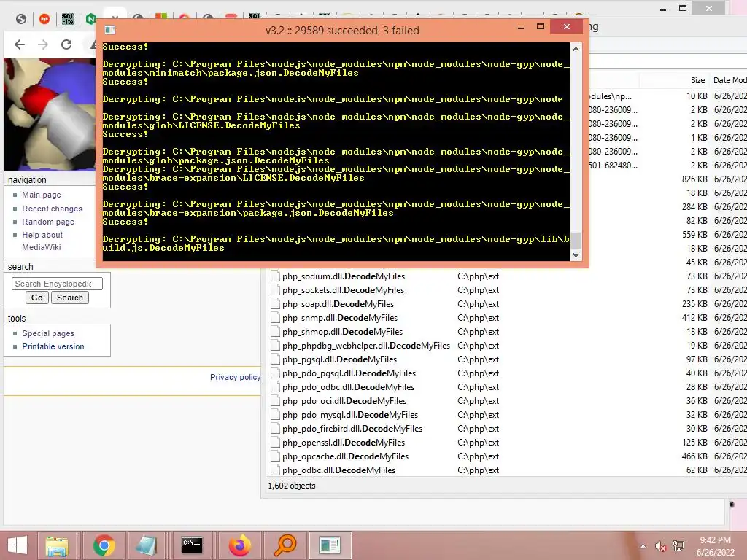Select php_phpdbg_webhelper.dll.DecodeMyFiles file row
The image size is (747, 560).
pos(506,345)
